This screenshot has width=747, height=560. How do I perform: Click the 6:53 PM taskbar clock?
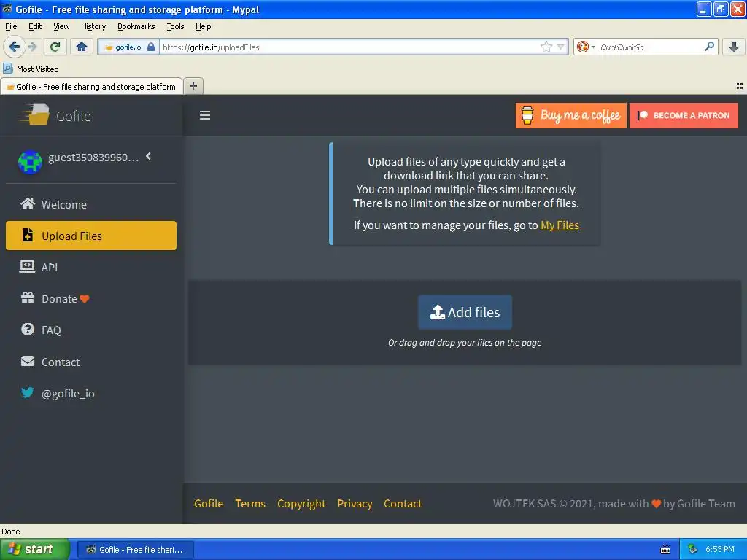[x=719, y=549]
